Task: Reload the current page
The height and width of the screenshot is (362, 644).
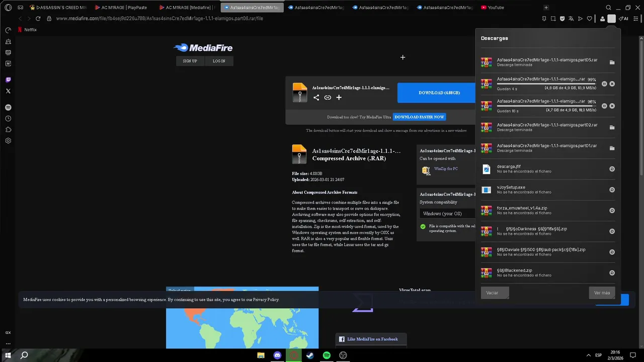Action: [x=38, y=19]
